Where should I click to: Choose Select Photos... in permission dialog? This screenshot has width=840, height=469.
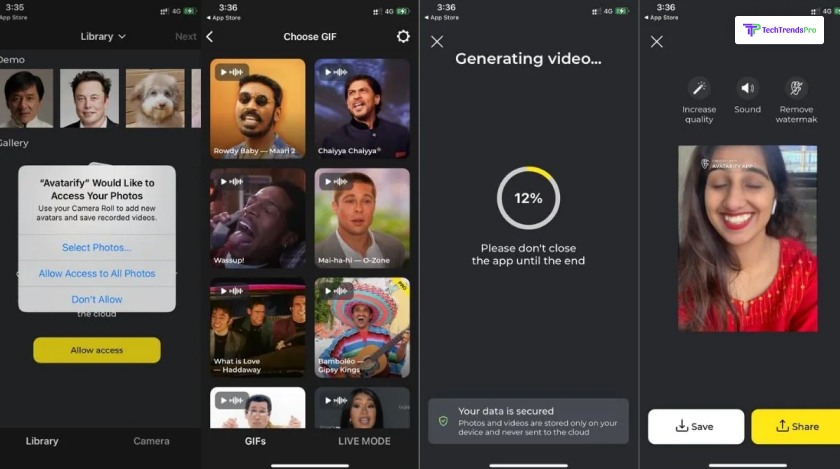[x=97, y=248]
